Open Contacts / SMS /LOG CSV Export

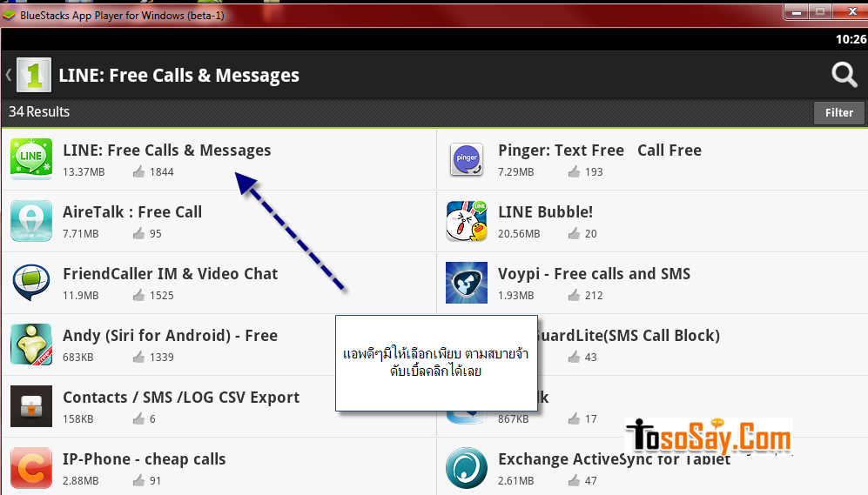181,398
